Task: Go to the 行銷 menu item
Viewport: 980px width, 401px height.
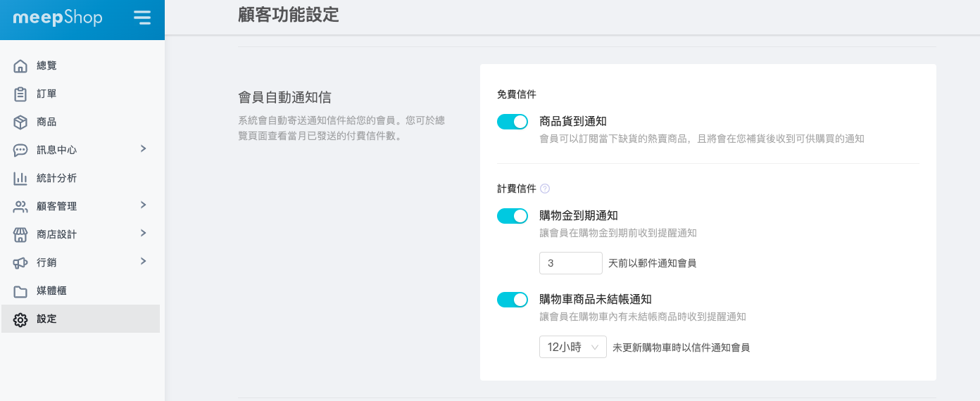Action: [x=46, y=262]
